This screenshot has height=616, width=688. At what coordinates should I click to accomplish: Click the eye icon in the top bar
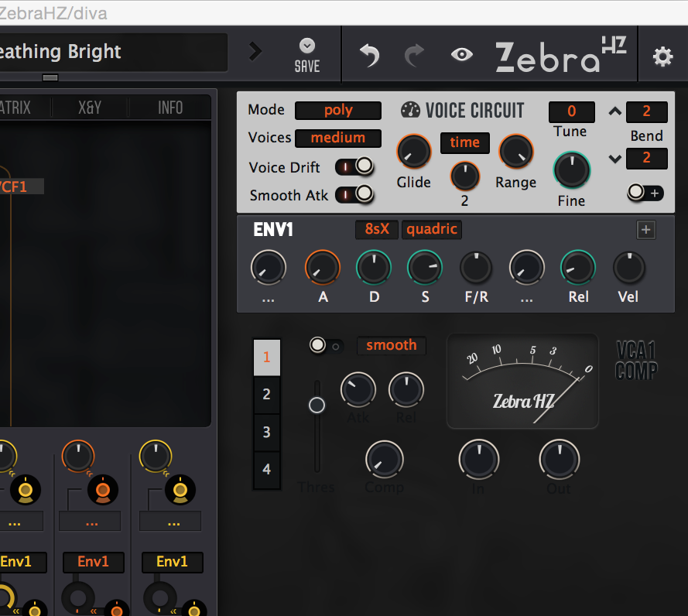(x=461, y=54)
